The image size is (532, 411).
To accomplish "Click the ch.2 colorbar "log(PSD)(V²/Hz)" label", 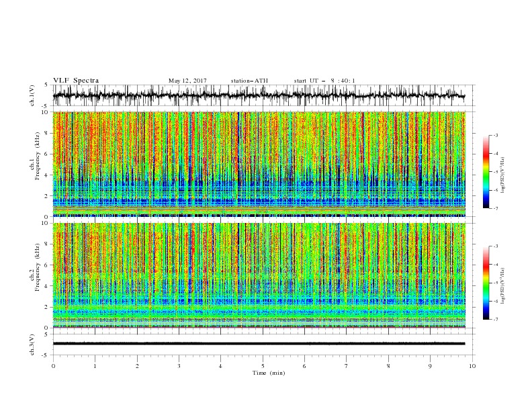I will (x=504, y=285).
